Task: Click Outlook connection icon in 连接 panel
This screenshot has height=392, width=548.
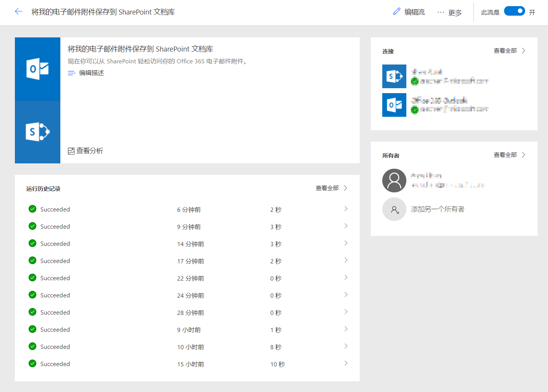Action: point(394,105)
